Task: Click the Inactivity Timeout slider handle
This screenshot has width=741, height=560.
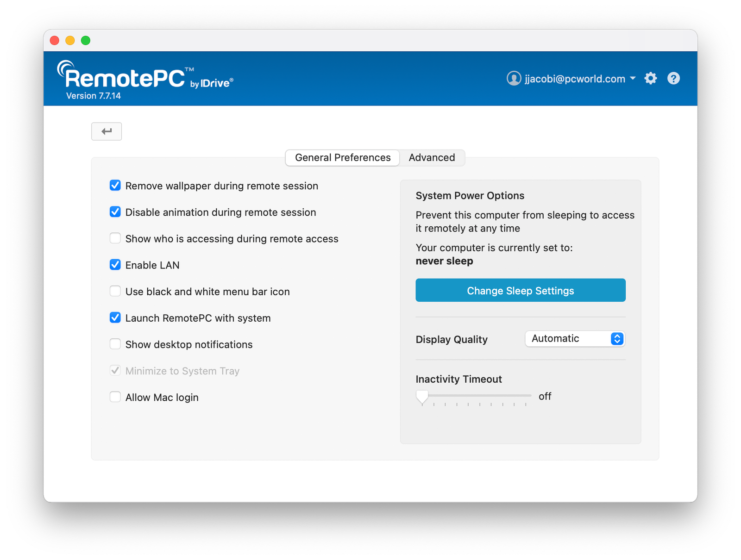Action: click(x=421, y=396)
